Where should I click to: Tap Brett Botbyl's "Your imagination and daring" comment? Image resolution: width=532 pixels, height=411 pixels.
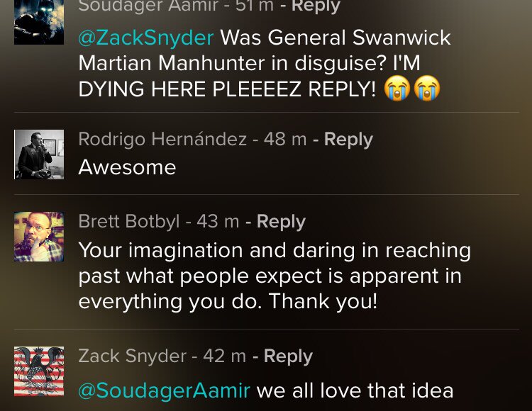(x=274, y=276)
